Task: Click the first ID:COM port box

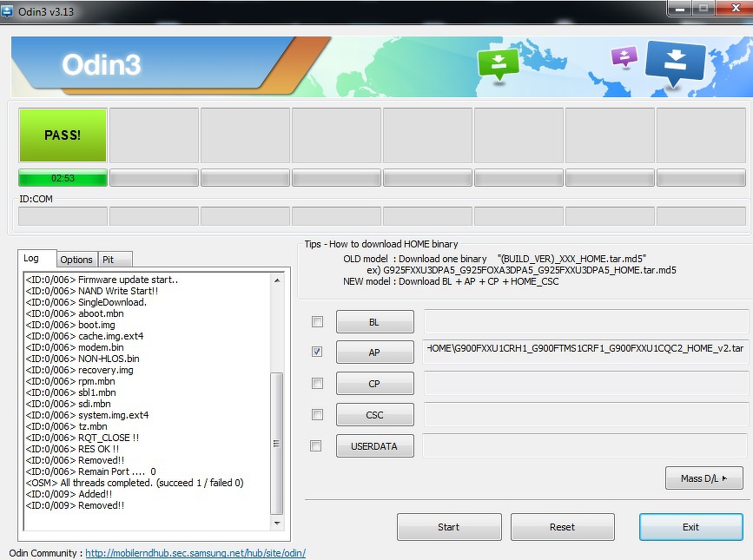Action: coord(63,216)
